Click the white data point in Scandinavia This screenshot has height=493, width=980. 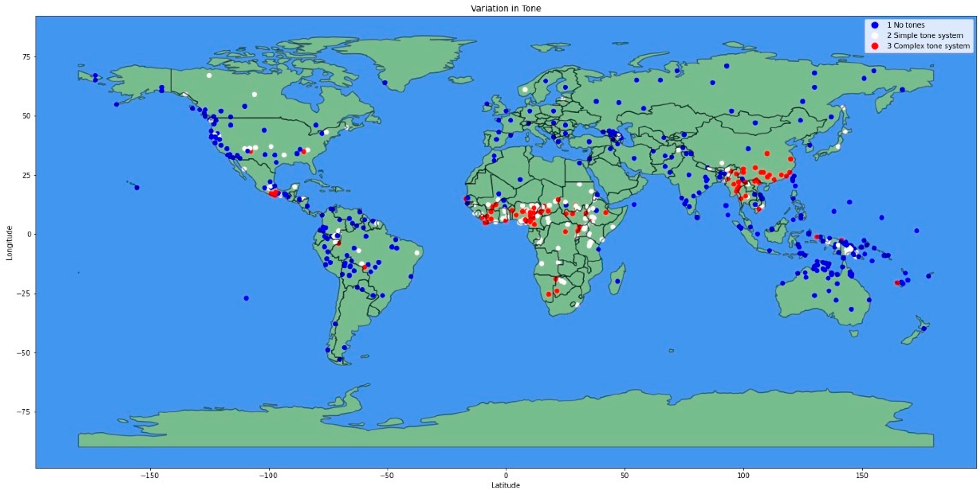pyautogui.click(x=525, y=90)
